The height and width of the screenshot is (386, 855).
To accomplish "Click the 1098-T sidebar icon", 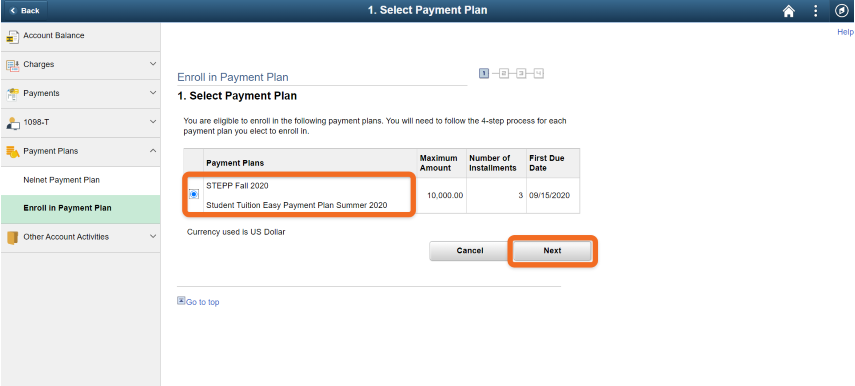I will pos(12,123).
